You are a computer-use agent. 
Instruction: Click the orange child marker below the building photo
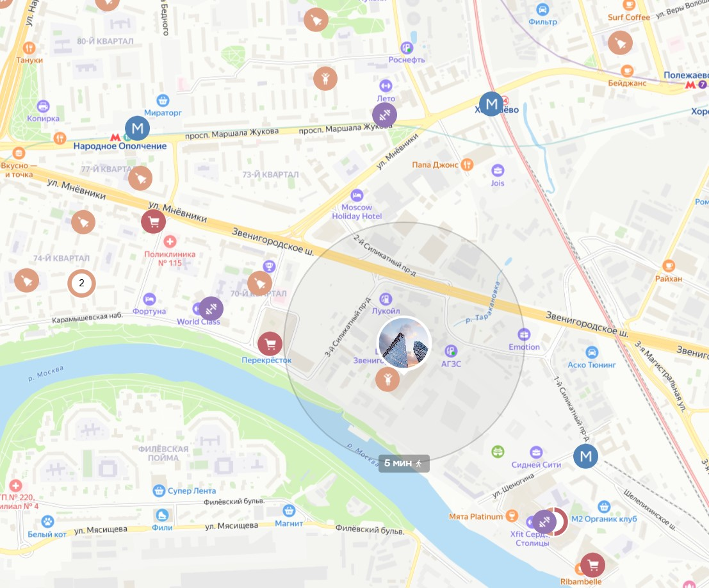pyautogui.click(x=387, y=379)
